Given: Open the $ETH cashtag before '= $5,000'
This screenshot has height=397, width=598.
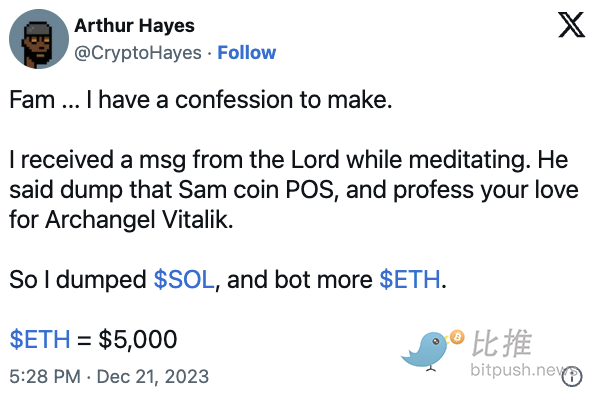Looking at the screenshot, I should 40,339.
